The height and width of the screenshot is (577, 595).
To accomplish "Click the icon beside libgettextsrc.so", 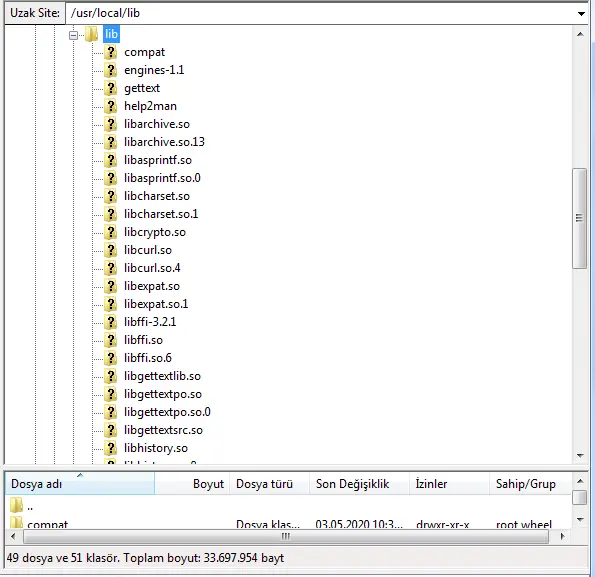I will 110,430.
